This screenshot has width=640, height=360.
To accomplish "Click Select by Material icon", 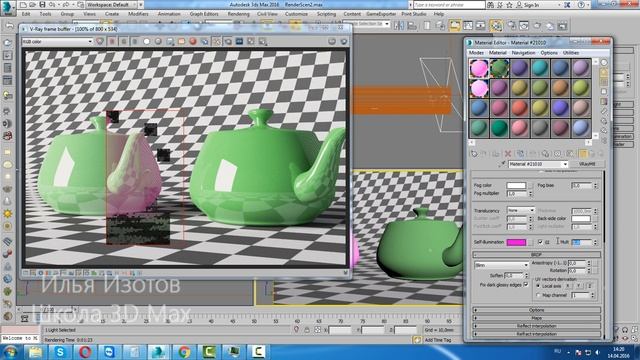I will (x=604, y=131).
